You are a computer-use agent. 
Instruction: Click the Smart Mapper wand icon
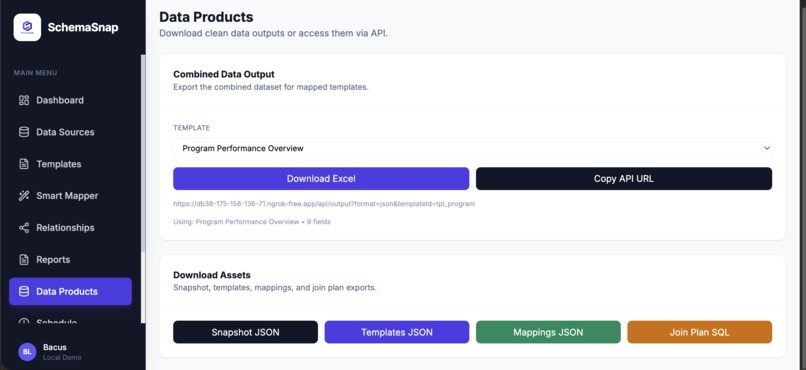pyautogui.click(x=24, y=196)
